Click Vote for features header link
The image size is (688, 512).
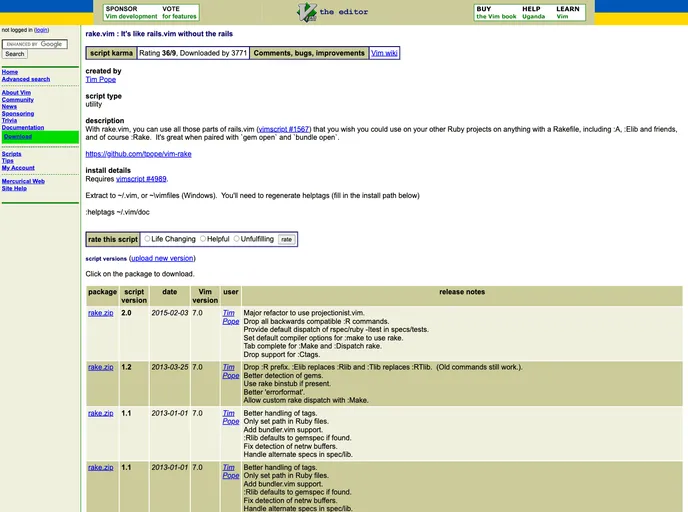[x=179, y=13]
